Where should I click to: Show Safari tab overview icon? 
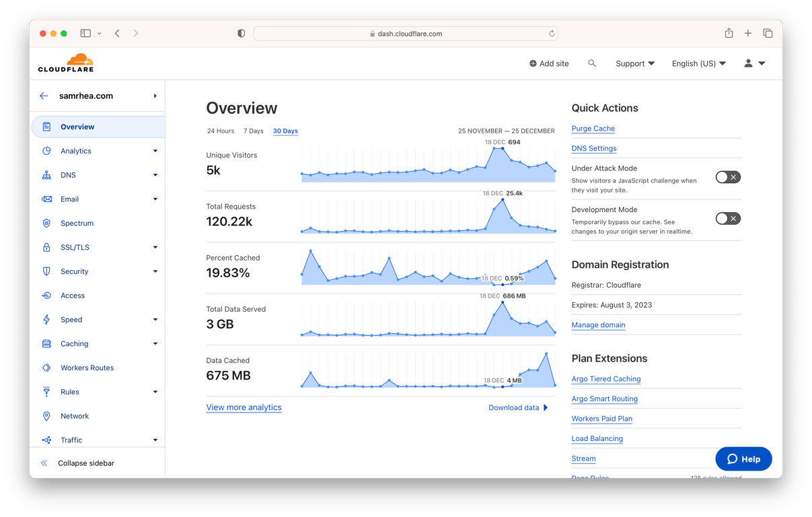pos(768,33)
